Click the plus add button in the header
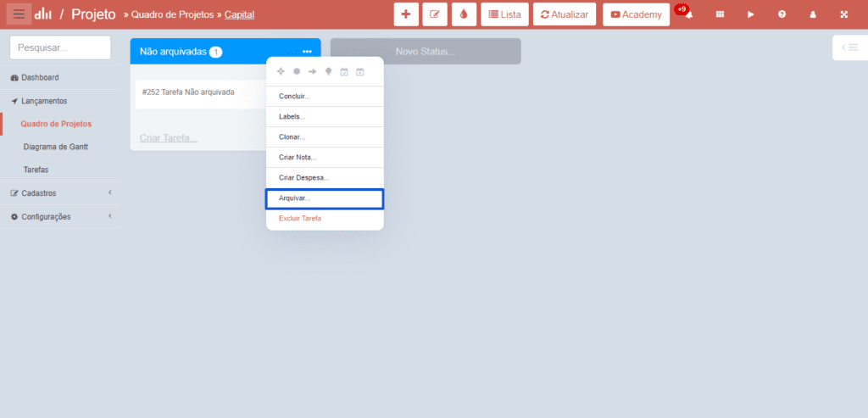868x418 pixels. [x=406, y=14]
